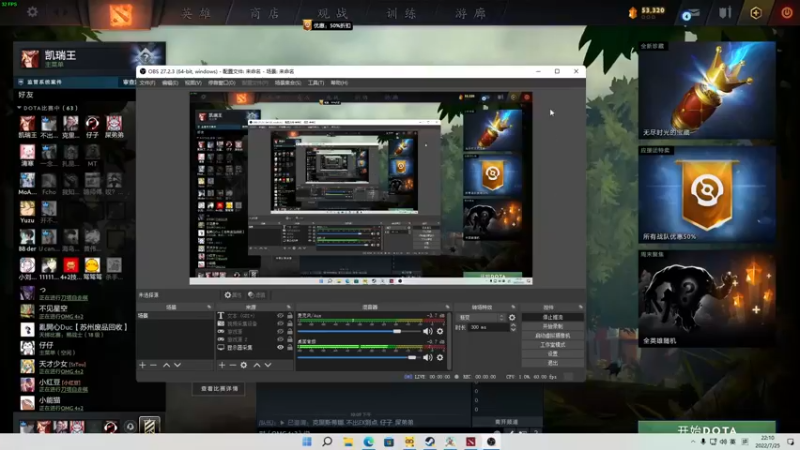Image resolution: width=800 pixels, height=450 pixels.
Task: Click the Dota 2 logo home button
Action: tap(120, 14)
